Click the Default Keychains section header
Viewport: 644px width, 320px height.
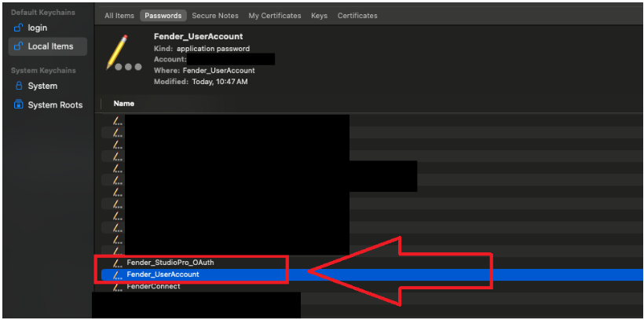(x=42, y=13)
